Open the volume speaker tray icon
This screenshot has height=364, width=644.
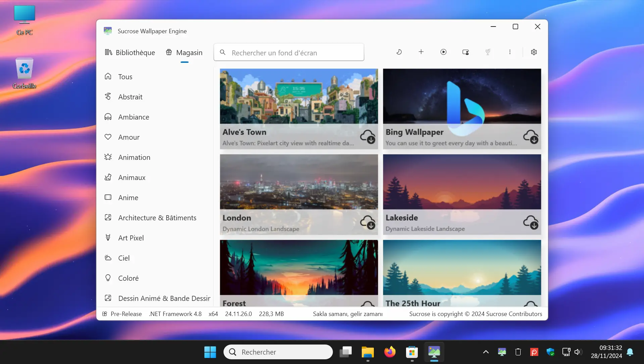coord(578,352)
